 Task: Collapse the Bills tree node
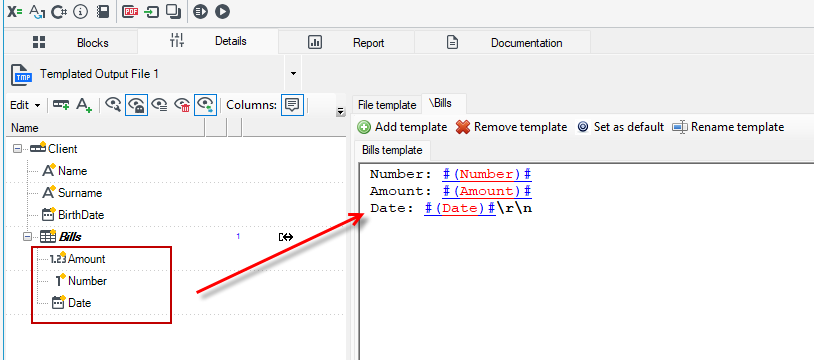tap(28, 237)
